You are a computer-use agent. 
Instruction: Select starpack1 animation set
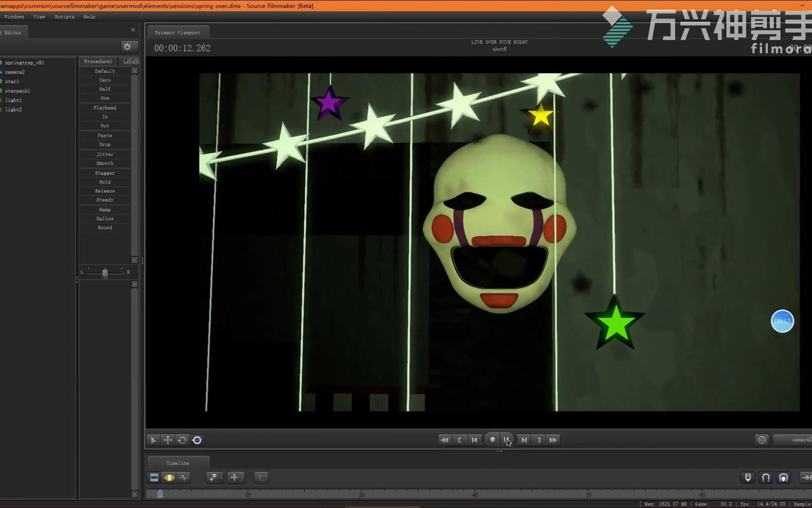point(17,91)
